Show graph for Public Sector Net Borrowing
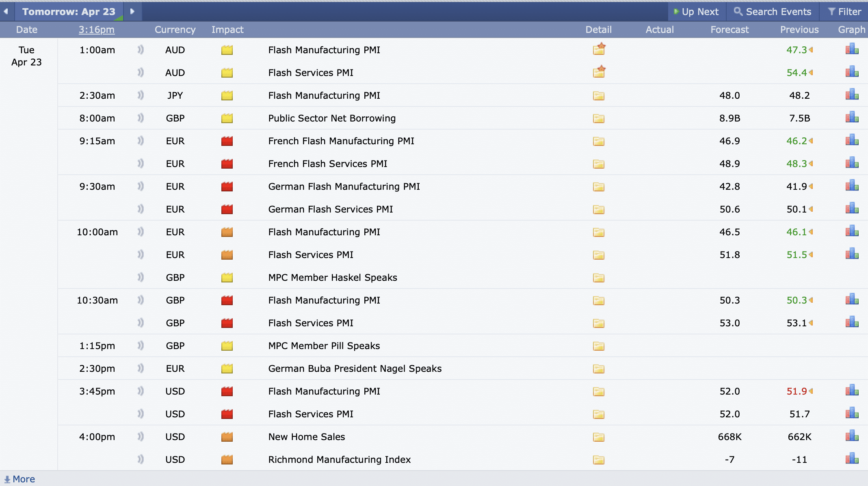Viewport: 868px width, 486px height. [852, 117]
